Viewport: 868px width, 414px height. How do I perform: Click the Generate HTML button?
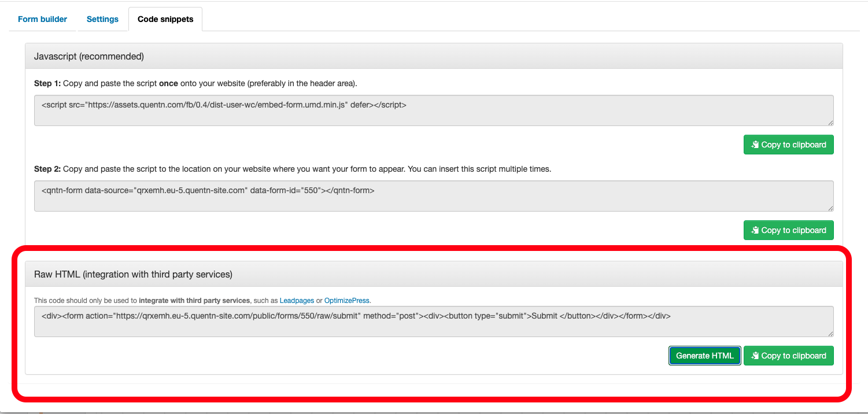point(705,356)
